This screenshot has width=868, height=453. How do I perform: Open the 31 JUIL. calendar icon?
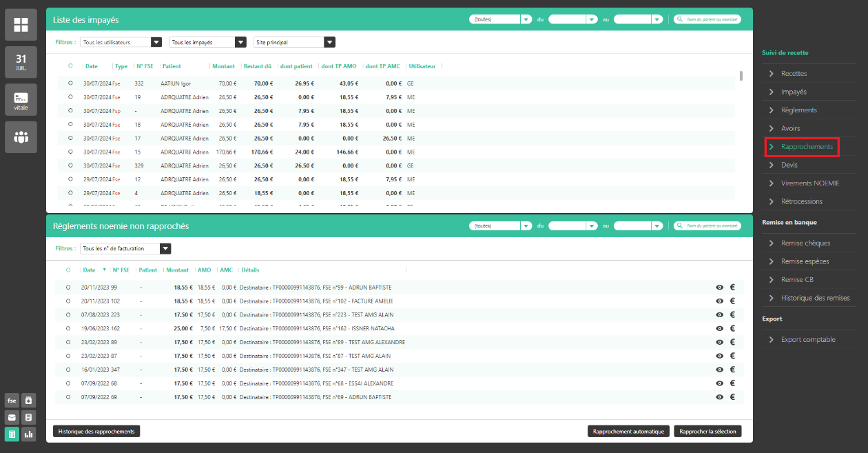(x=21, y=63)
